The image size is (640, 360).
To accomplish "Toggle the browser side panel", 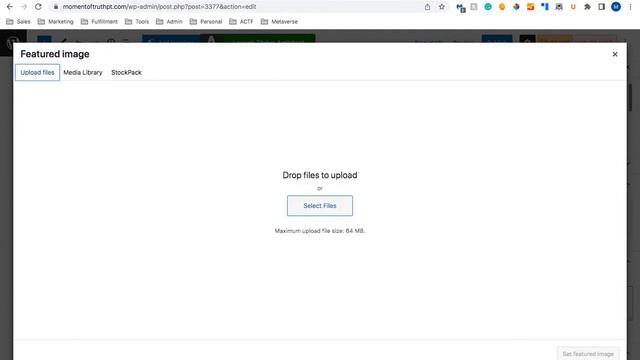I will click(x=602, y=7).
